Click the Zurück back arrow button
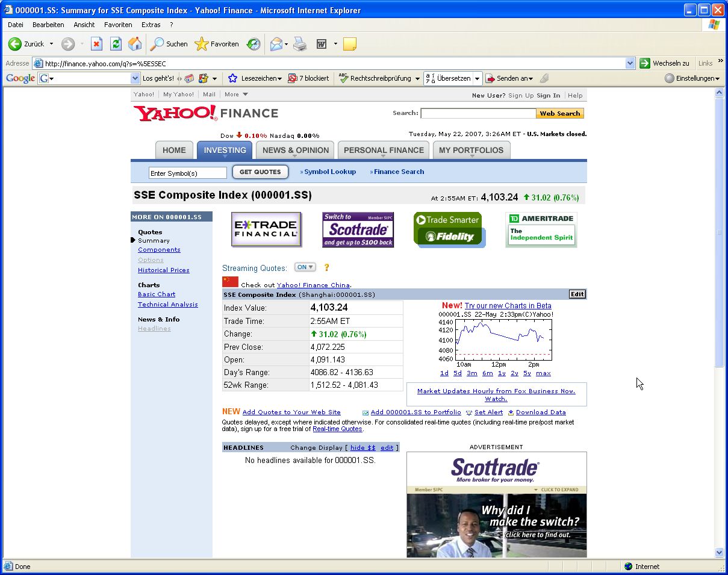728x575 pixels. click(26, 44)
